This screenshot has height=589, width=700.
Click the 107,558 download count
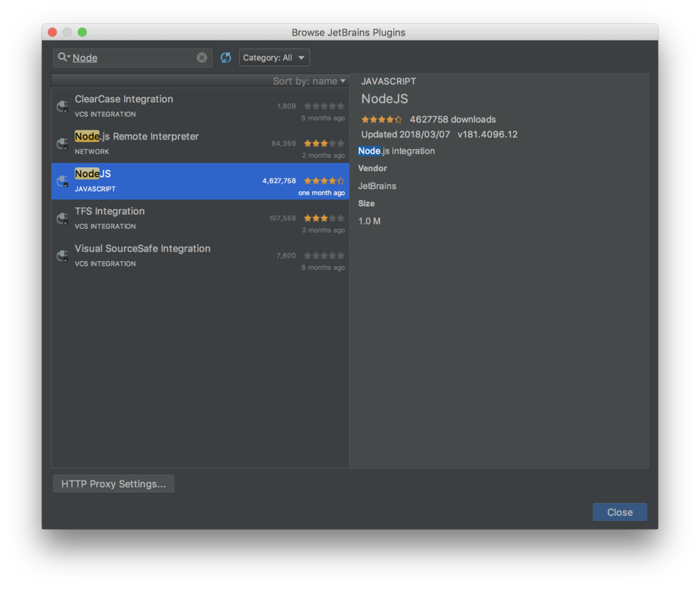(282, 218)
